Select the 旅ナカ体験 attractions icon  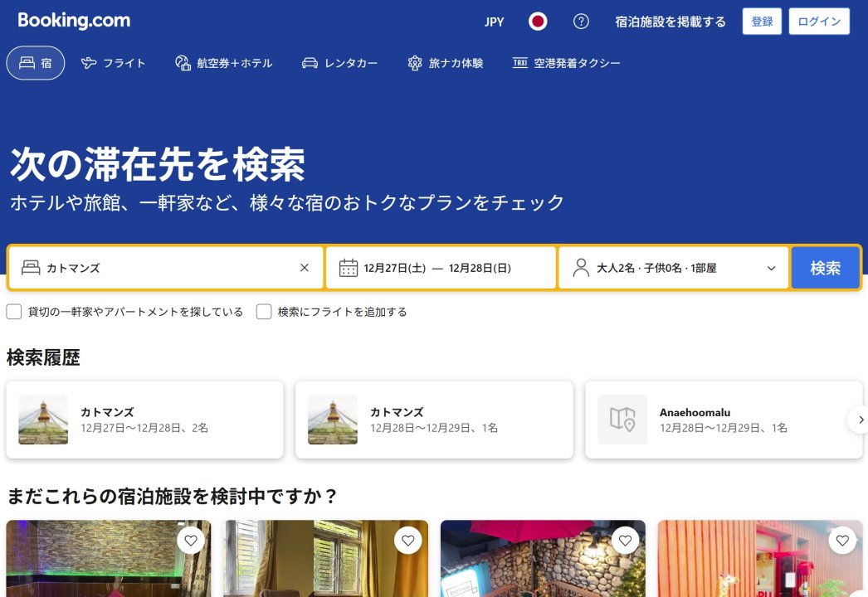pyautogui.click(x=414, y=62)
